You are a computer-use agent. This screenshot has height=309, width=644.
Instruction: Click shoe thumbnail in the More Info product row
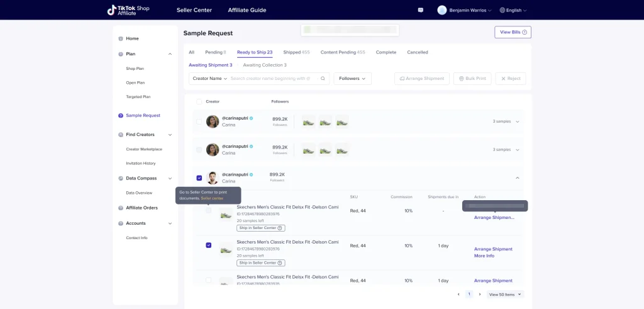(x=226, y=250)
